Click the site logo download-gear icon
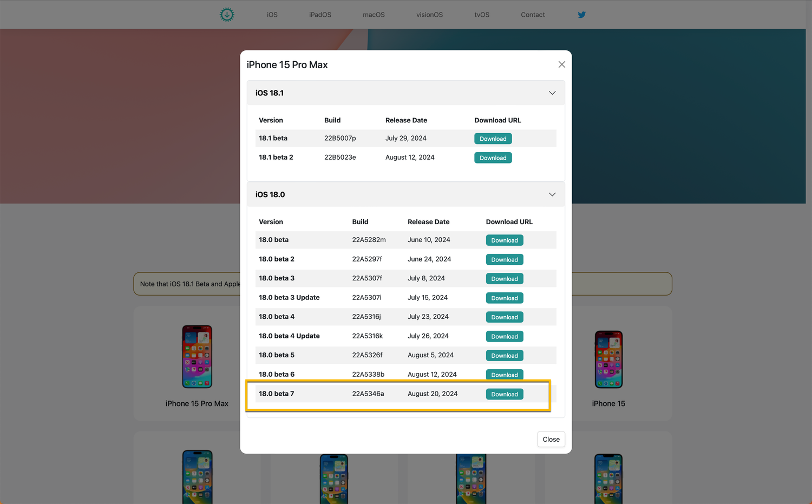 227,15
